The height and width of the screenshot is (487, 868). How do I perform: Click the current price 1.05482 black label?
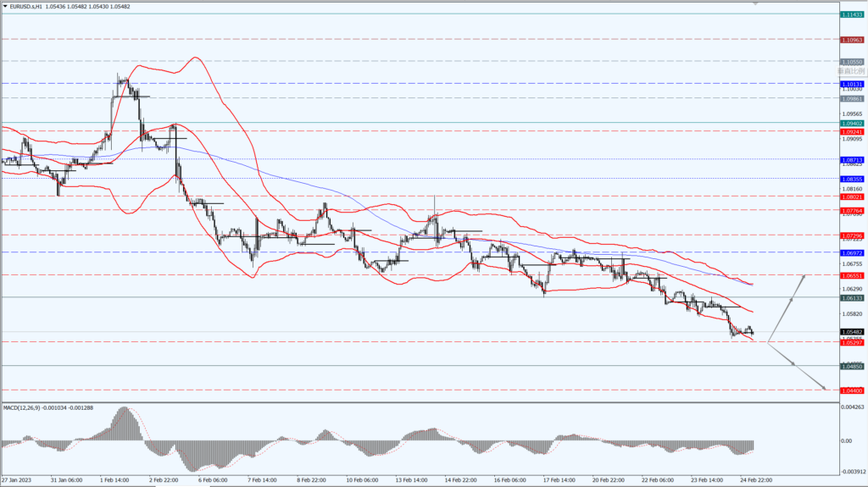pos(852,331)
